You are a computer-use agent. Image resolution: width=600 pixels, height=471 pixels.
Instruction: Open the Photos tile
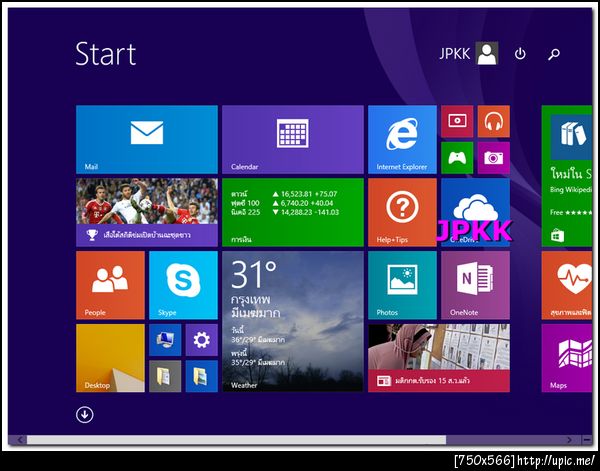(402, 285)
